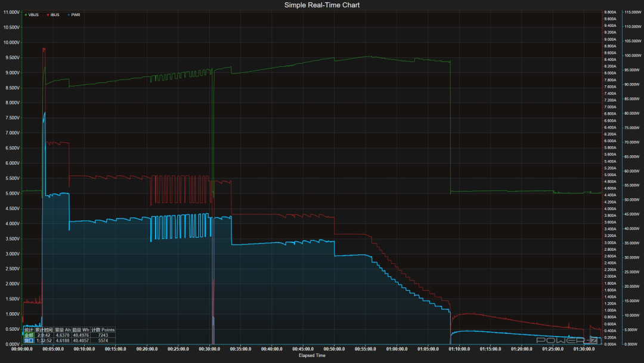Click the window energy value 40.4057
The width and height of the screenshot is (644, 363).
click(x=81, y=340)
